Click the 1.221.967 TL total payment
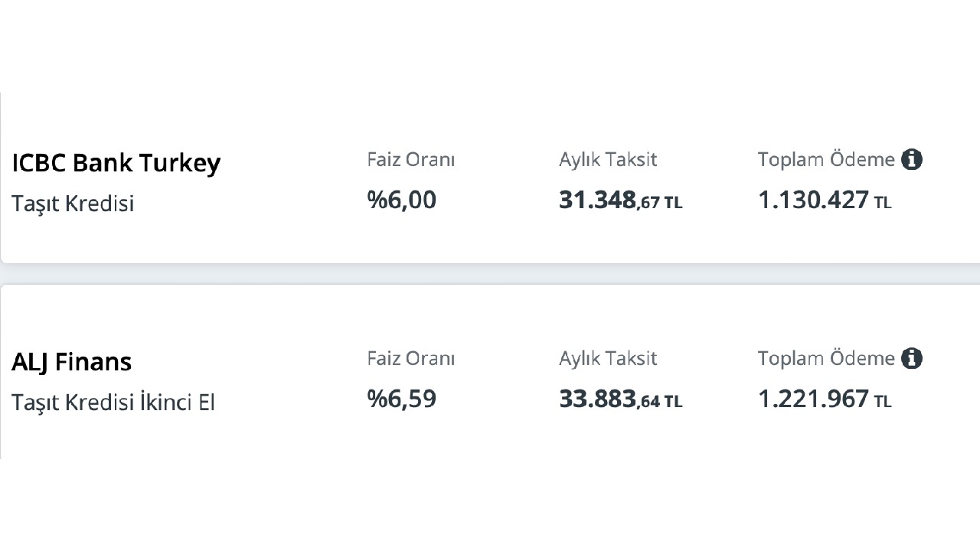This screenshot has width=980, height=551. click(x=825, y=399)
